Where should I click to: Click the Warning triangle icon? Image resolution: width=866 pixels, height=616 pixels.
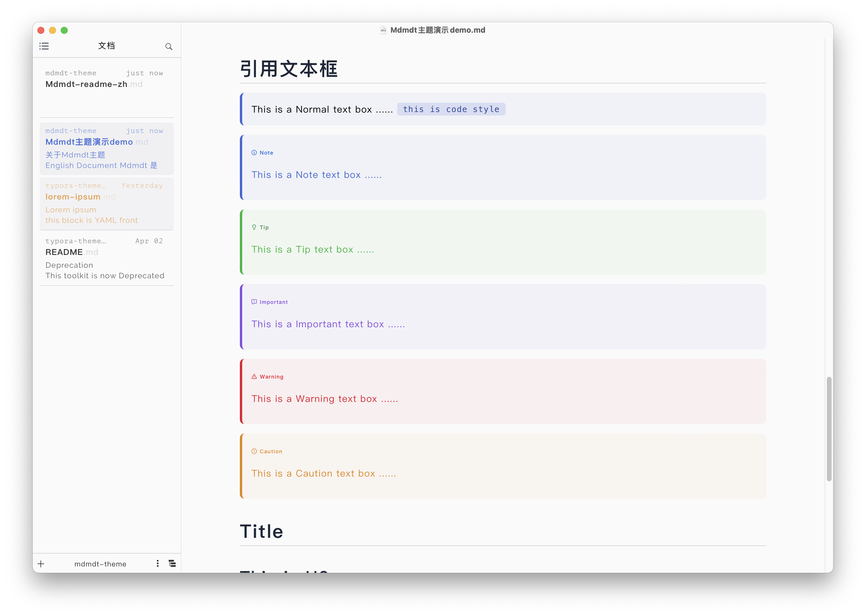coord(254,377)
